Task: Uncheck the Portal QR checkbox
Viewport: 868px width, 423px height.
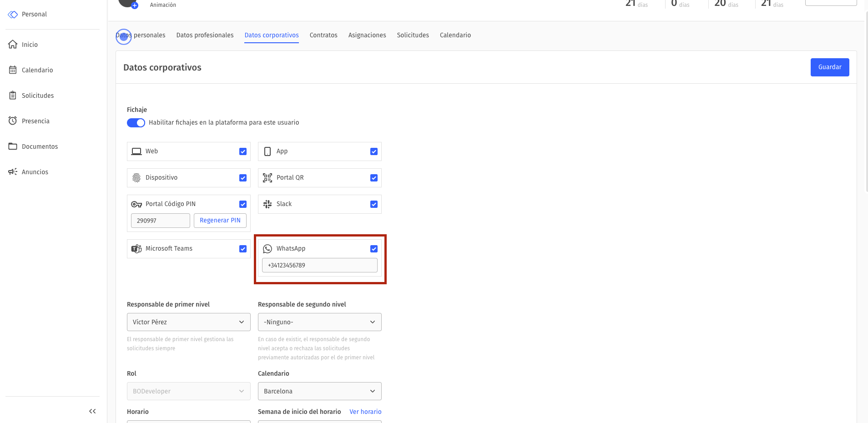Action: (374, 178)
